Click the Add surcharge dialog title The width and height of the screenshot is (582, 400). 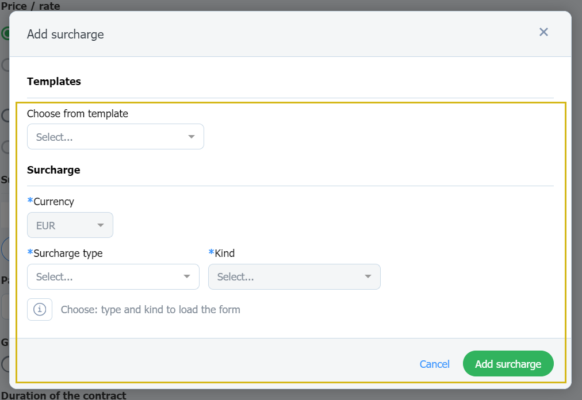[x=65, y=34]
